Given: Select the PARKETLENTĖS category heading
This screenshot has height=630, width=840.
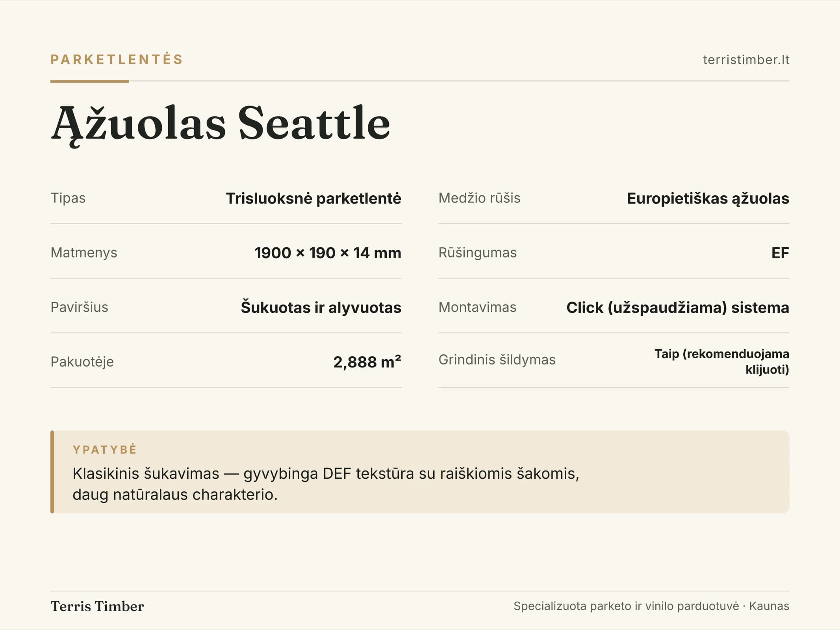Looking at the screenshot, I should (x=117, y=59).
